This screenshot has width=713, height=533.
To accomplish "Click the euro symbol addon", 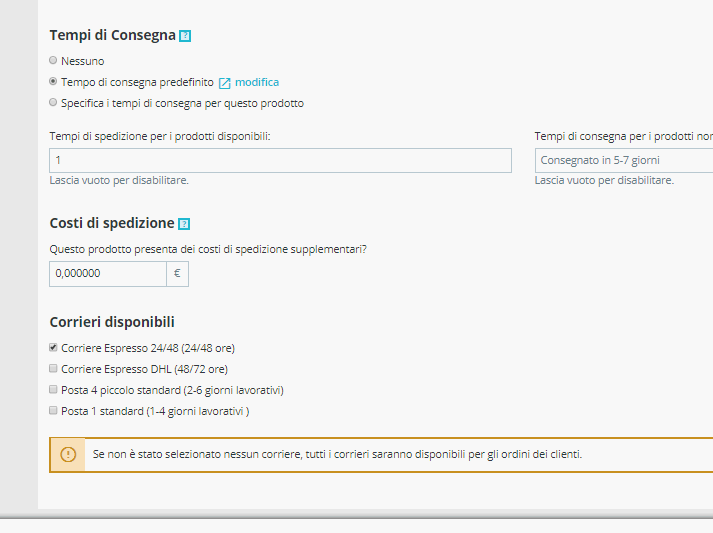I will click(x=177, y=273).
